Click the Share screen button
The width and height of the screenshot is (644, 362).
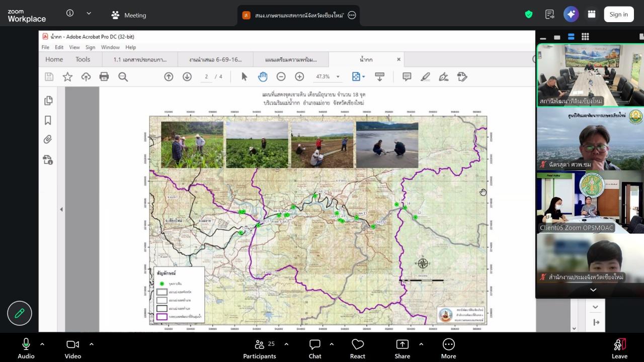pos(403,348)
